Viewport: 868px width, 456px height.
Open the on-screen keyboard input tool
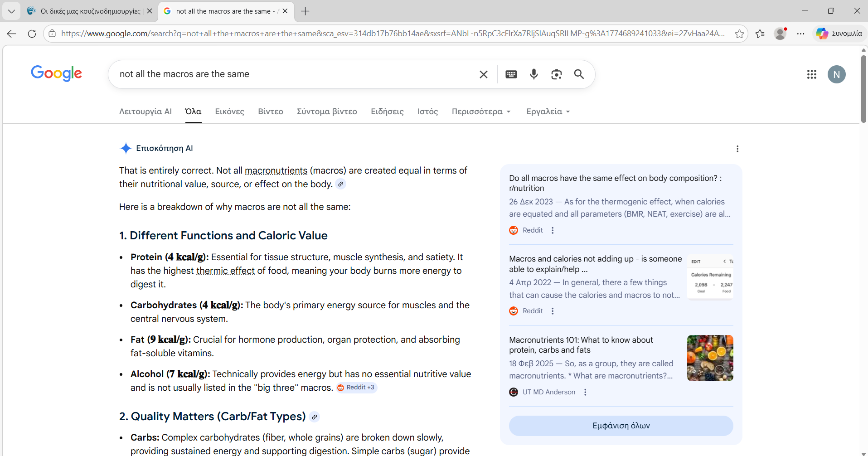[511, 74]
